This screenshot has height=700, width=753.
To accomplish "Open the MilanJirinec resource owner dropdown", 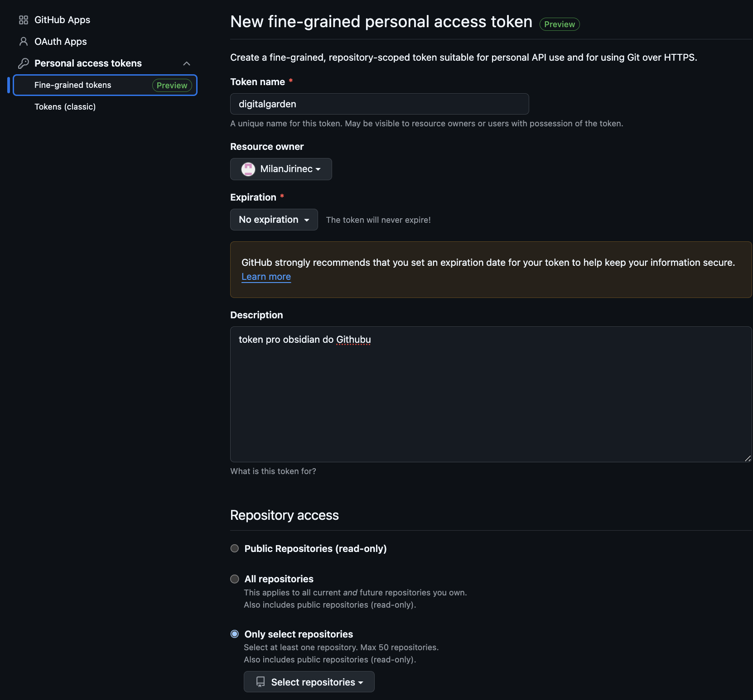I will click(281, 169).
